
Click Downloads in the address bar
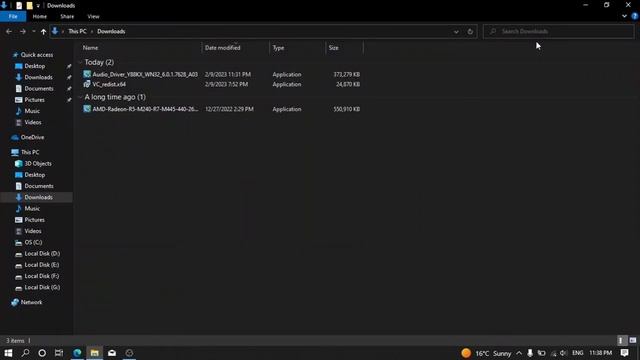(111, 31)
